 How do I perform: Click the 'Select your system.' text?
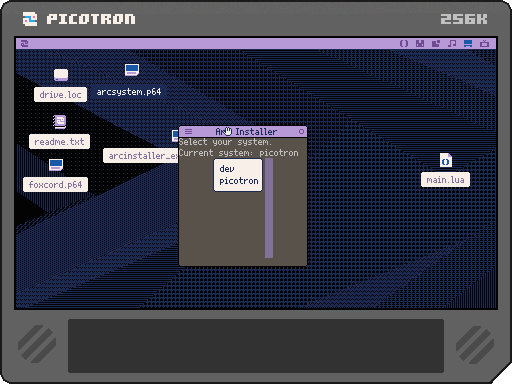click(225, 142)
